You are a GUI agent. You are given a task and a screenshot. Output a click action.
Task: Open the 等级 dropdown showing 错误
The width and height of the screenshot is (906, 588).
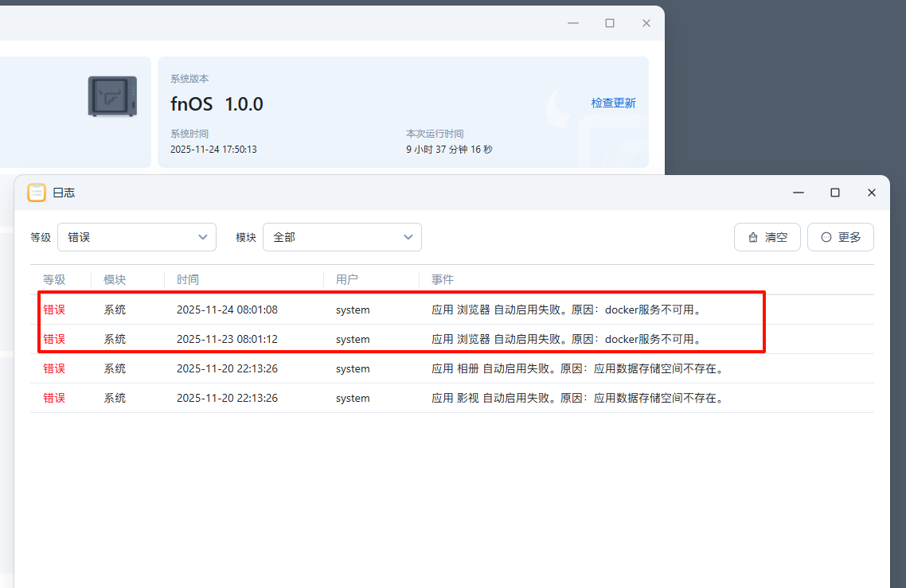(137, 237)
